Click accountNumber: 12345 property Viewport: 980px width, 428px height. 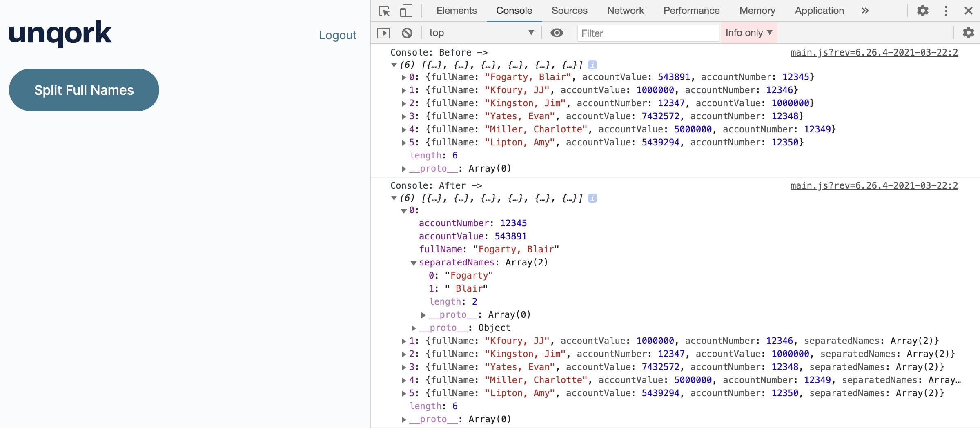click(473, 223)
